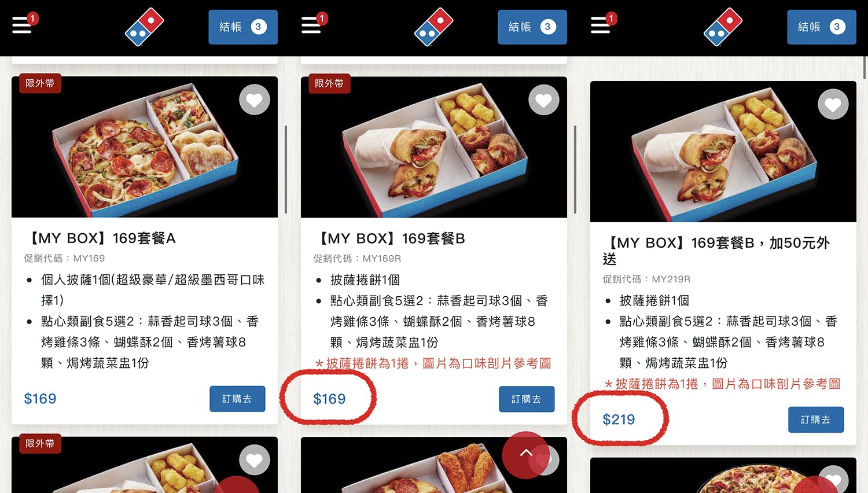Favorite the bottom-left partially visible combo
Viewport: 868px width, 493px height.
(255, 460)
